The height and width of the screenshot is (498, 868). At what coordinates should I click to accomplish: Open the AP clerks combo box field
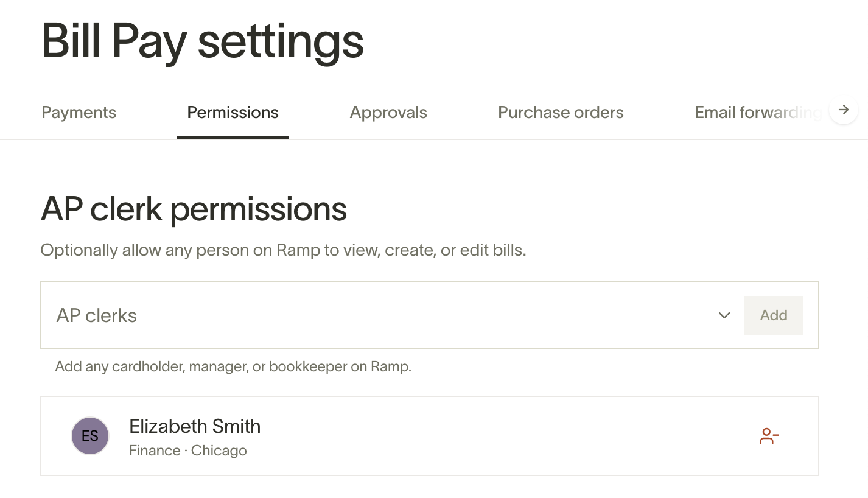[390, 315]
